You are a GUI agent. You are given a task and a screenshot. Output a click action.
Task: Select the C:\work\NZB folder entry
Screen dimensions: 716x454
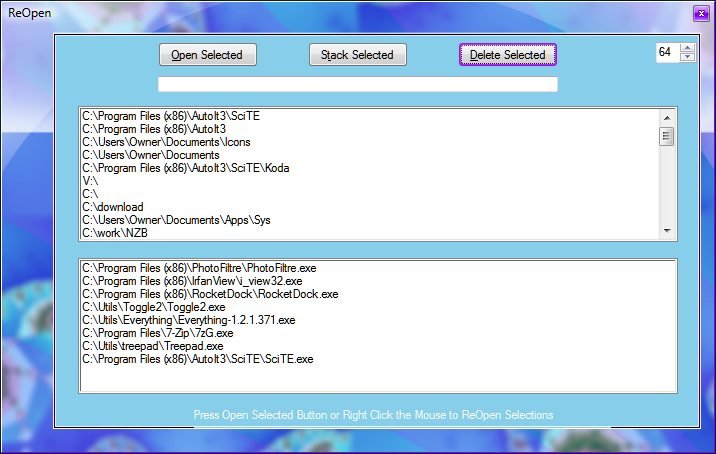(x=114, y=233)
